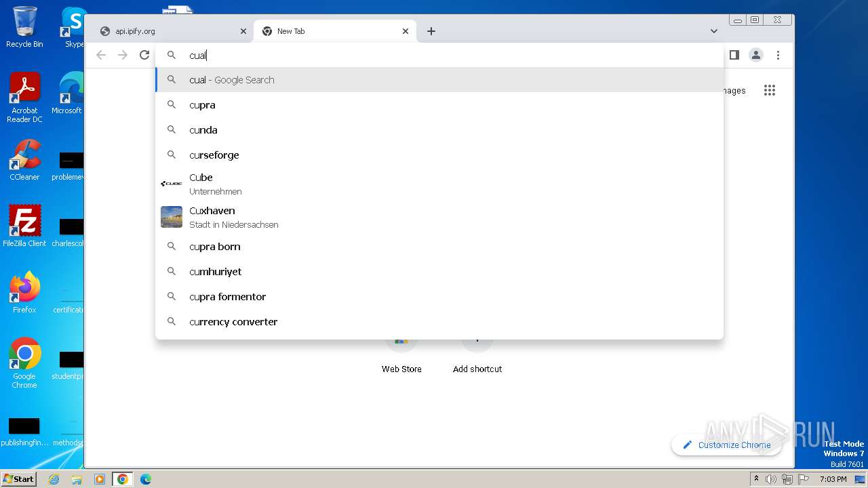Screen dimensions: 868x488
Task: Open the Google apps grid icon
Action: pos(769,90)
